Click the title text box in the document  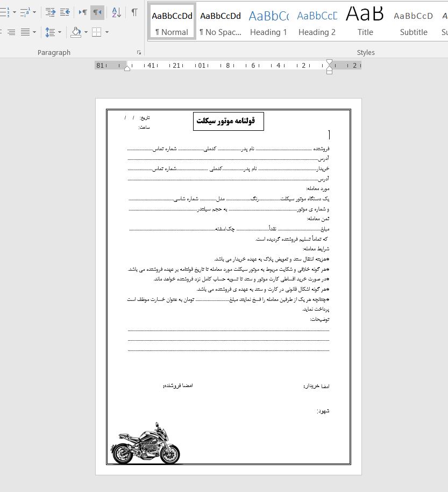(228, 121)
